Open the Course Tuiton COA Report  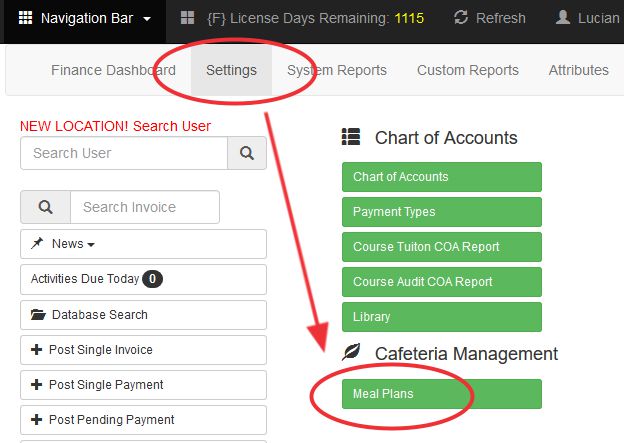(x=442, y=247)
